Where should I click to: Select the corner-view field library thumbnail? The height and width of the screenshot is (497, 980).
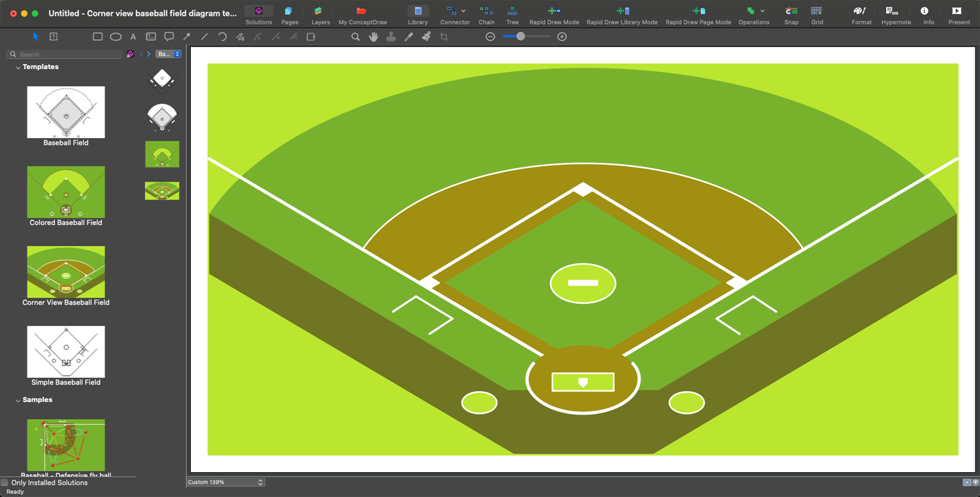tap(162, 191)
